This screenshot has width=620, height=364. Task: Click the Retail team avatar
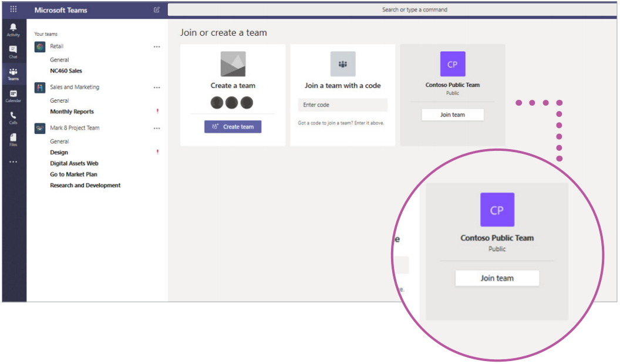(x=39, y=46)
